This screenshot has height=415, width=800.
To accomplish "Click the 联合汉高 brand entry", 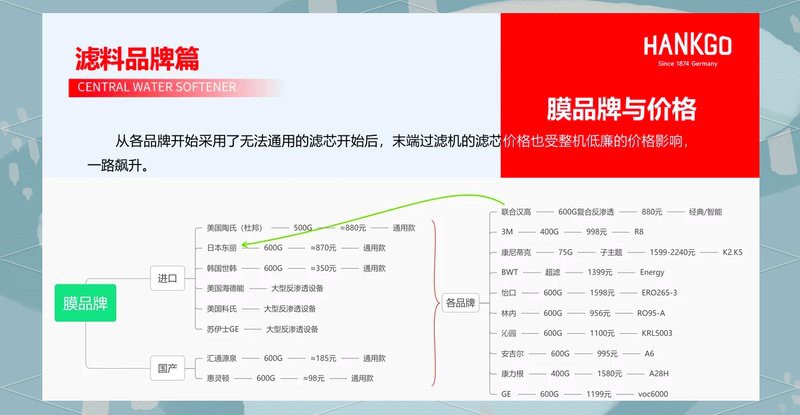I will click(x=516, y=211).
